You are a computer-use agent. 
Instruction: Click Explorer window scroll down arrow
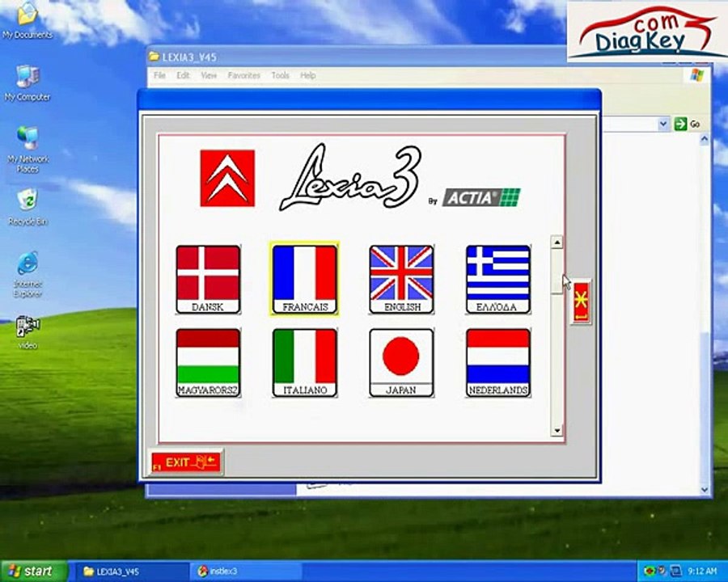(x=705, y=490)
